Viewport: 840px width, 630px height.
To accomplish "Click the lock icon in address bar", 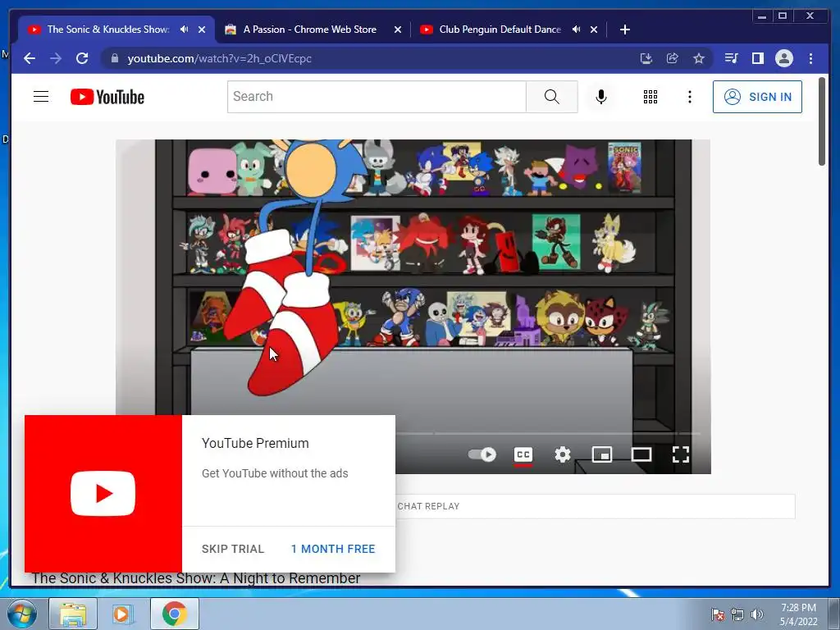I will [114, 58].
